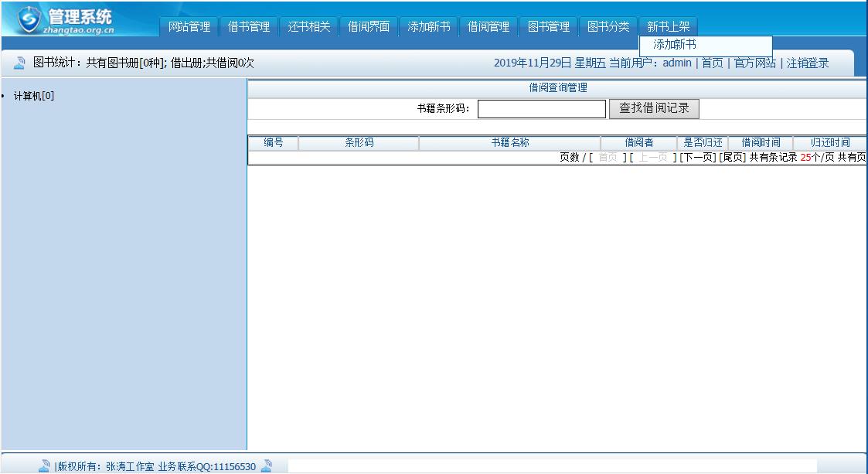Image resolution: width=868 pixels, height=474 pixels.
Task: Open the 借书管理 menu
Action: click(x=249, y=26)
